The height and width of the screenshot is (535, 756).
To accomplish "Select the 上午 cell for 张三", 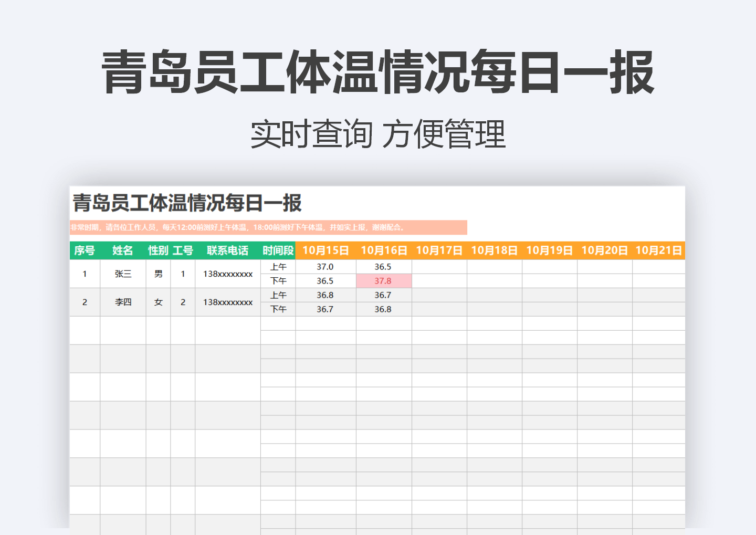I will (278, 266).
